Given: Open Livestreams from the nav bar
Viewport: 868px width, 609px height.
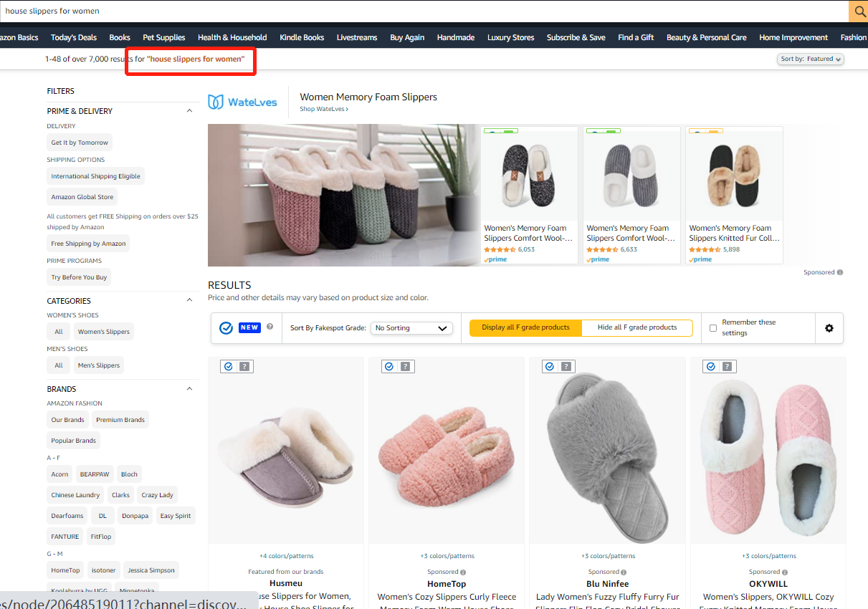Looking at the screenshot, I should coord(357,37).
